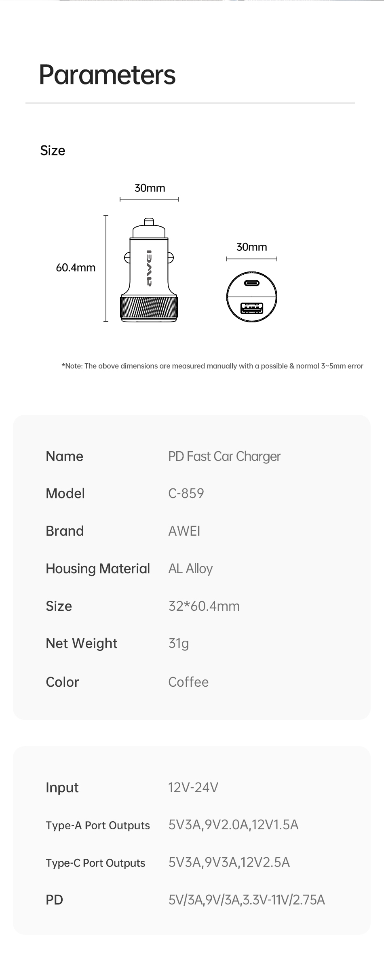Image resolution: width=384 pixels, height=980 pixels.
Task: Select the PD Fast Car Charger name text
Action: tap(224, 456)
